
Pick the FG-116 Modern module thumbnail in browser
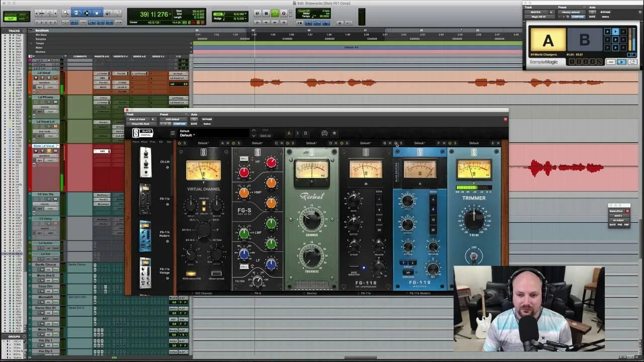[x=145, y=235]
